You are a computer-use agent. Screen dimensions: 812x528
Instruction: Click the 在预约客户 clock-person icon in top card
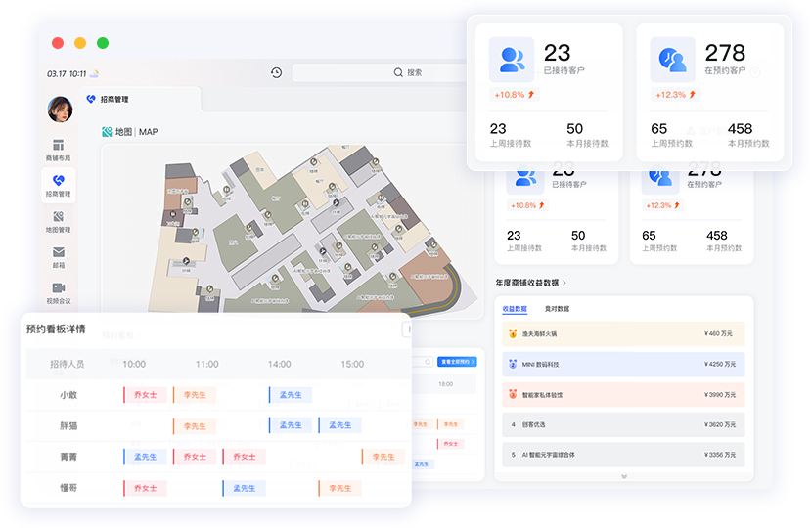pos(672,59)
